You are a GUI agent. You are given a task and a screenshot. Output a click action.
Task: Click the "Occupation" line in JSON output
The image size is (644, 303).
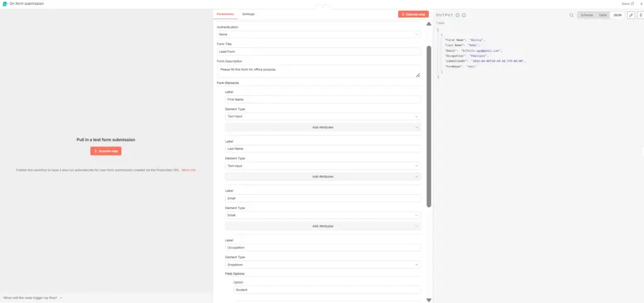467,55
